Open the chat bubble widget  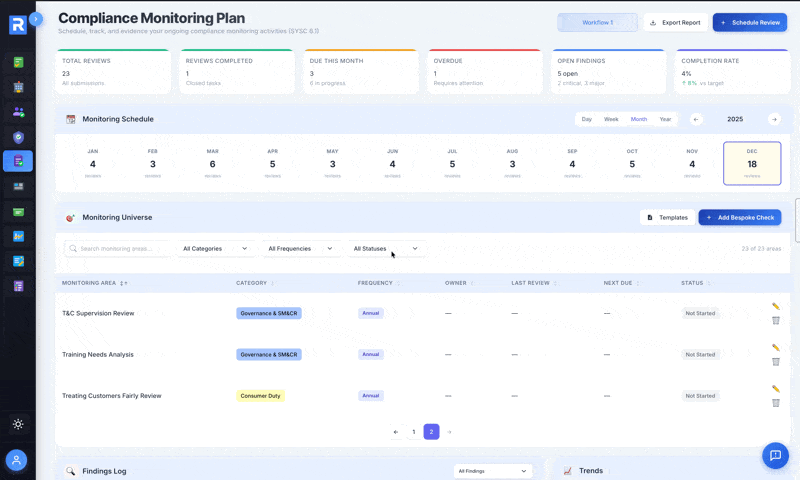[775, 455]
